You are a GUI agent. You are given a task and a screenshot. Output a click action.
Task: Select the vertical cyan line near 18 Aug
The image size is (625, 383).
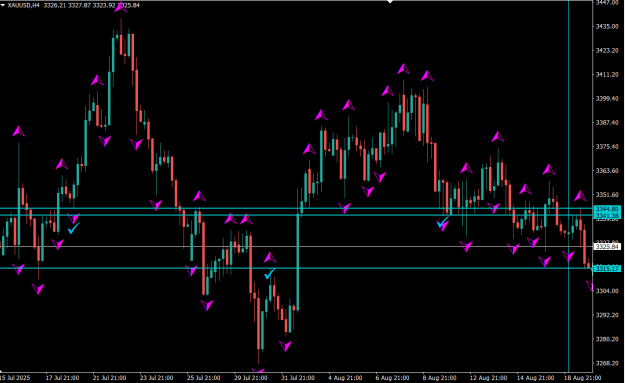568,186
